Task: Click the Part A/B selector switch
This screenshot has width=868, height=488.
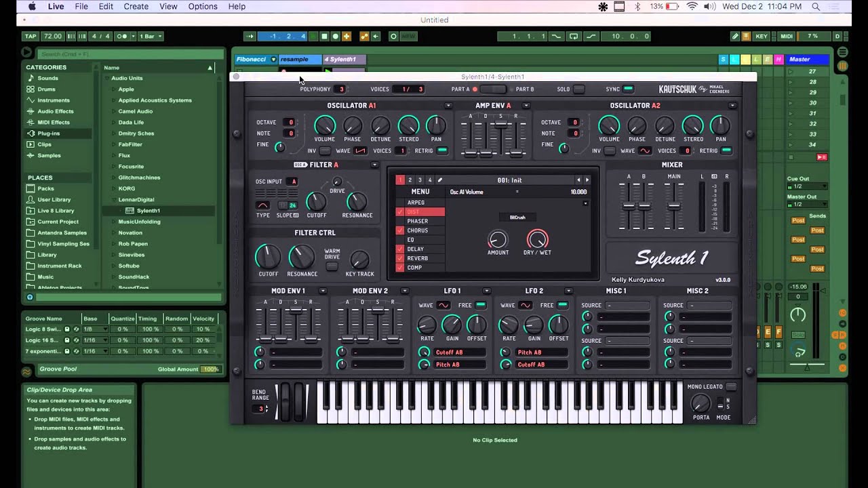Action: coord(493,89)
